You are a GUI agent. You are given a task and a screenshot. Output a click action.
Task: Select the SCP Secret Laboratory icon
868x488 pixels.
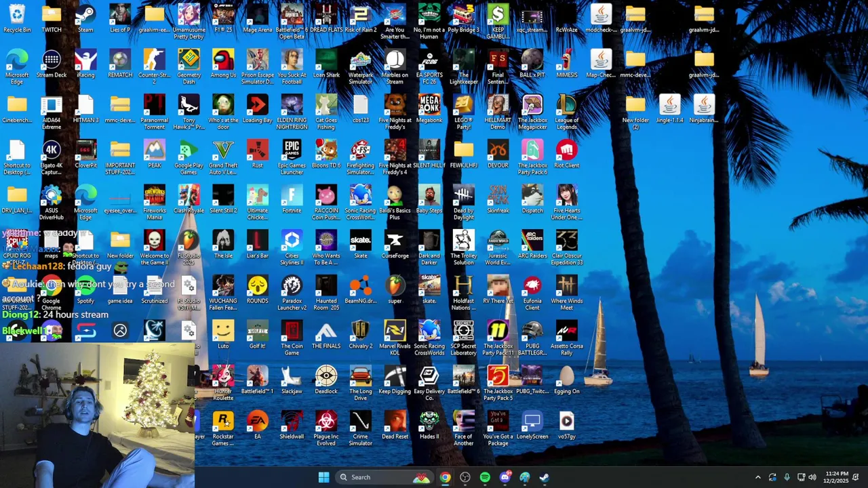point(464,338)
